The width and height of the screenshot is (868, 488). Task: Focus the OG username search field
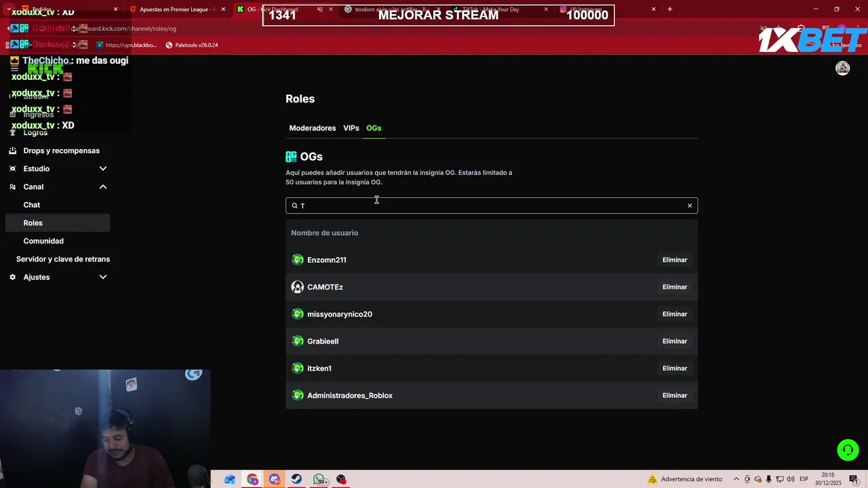click(x=492, y=205)
